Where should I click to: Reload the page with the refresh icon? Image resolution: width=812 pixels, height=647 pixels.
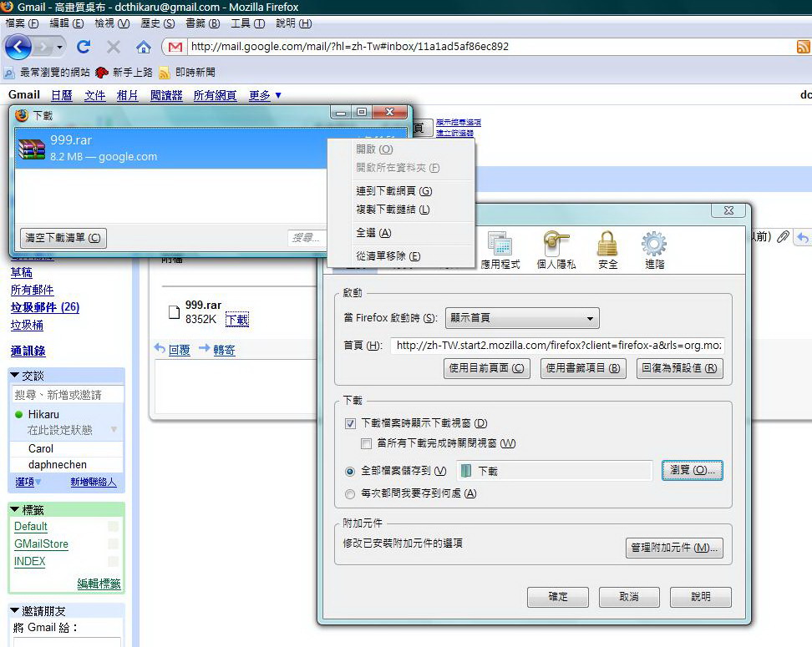(x=84, y=47)
